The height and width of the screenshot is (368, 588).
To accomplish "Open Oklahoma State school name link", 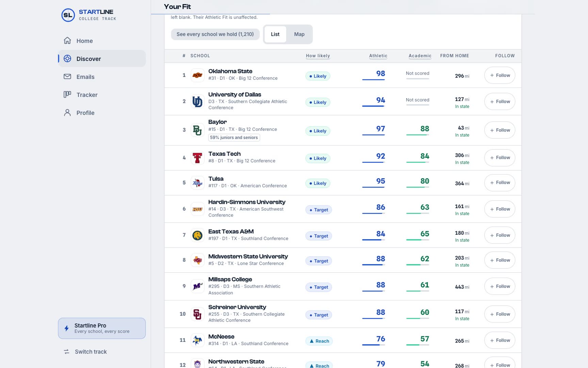I will (230, 71).
